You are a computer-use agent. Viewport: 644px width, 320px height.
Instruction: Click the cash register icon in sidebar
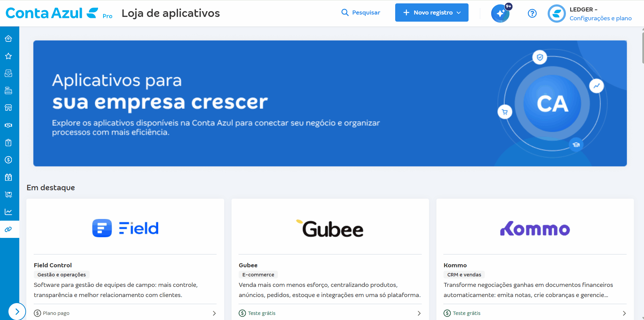(8, 91)
